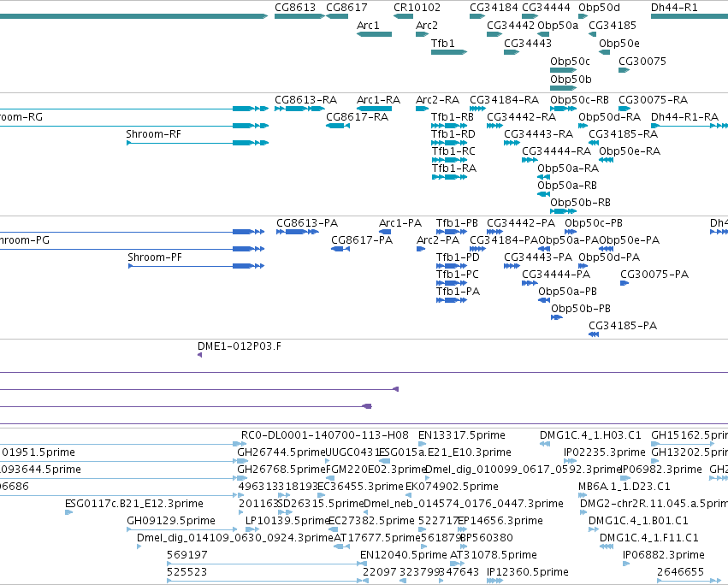Select the Arc1 gene label
This screenshot has width=728, height=585.
368,26
